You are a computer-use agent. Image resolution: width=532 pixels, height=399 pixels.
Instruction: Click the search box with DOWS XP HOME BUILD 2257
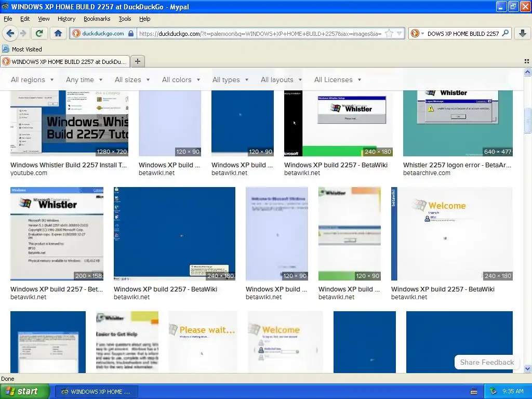(463, 34)
